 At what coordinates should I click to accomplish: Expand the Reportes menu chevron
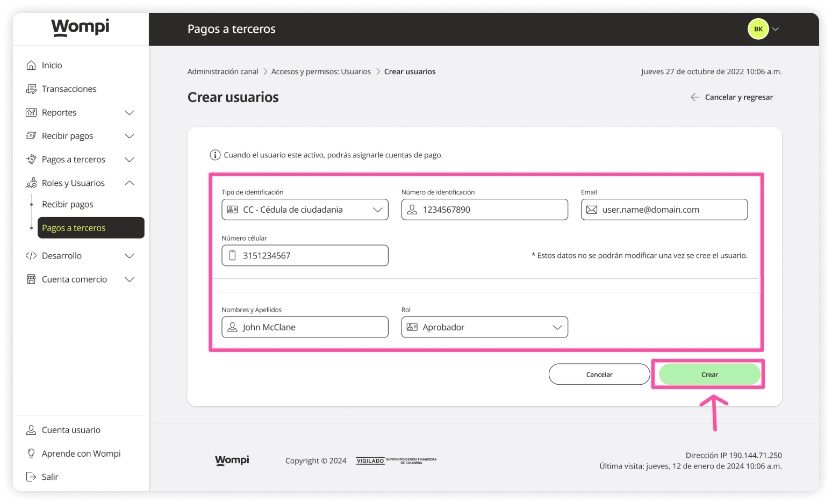(x=130, y=112)
